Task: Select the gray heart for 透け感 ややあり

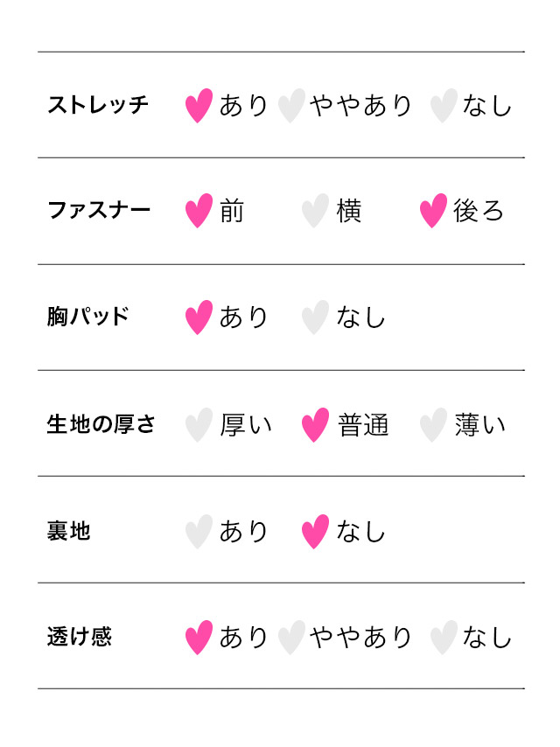Action: [x=291, y=638]
